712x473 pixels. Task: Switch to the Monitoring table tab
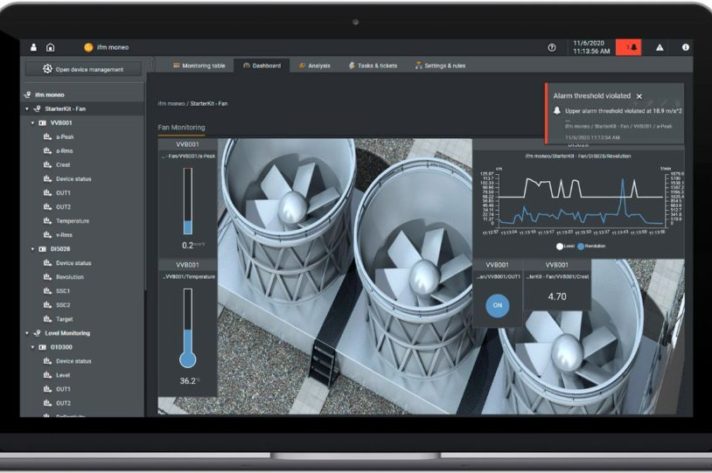coord(199,66)
